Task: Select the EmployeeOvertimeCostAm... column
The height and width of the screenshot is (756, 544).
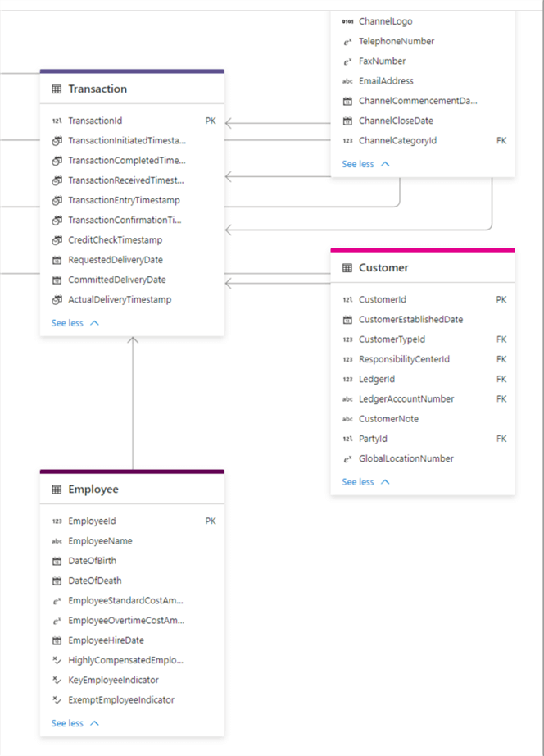Action: click(132, 621)
